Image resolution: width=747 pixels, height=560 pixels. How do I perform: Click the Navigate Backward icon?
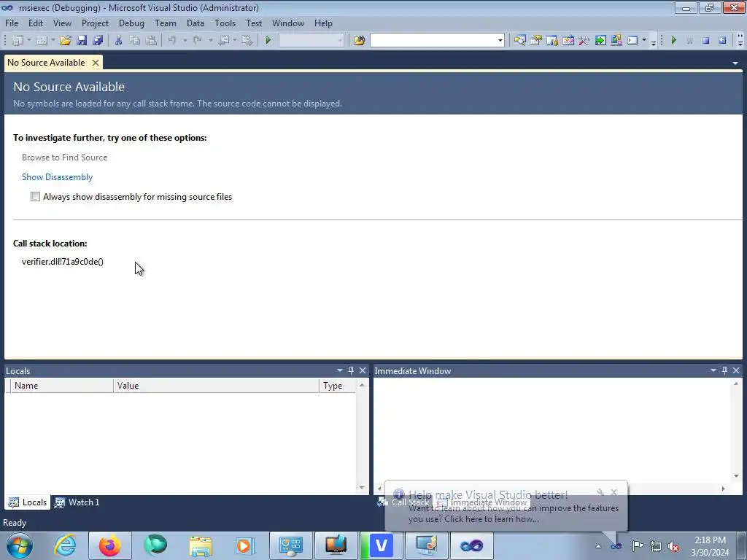tap(223, 41)
